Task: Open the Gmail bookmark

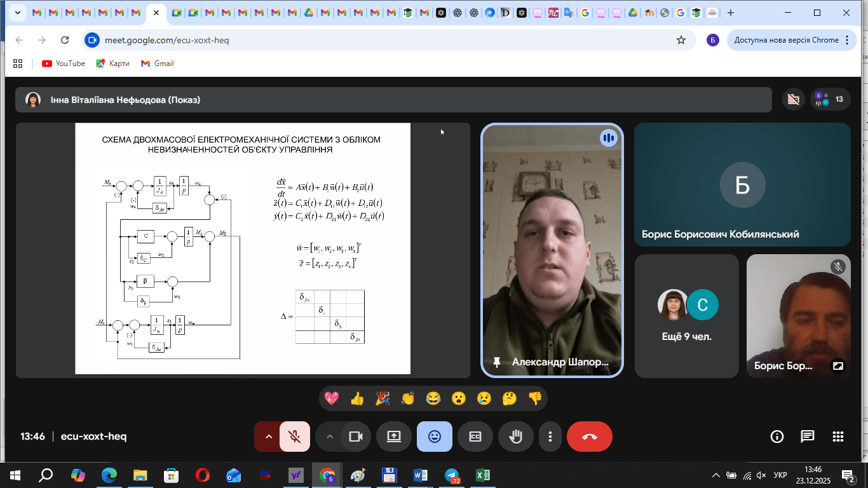Action: coord(157,64)
